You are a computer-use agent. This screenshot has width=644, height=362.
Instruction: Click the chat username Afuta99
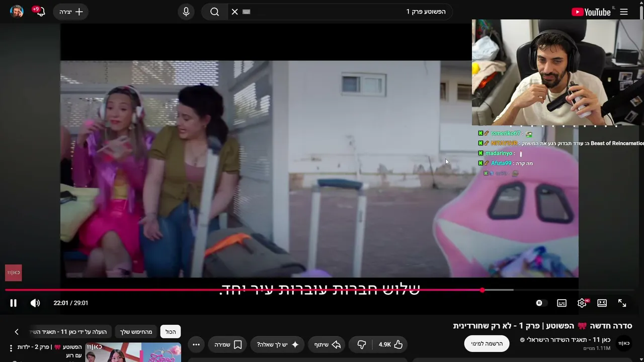(x=501, y=163)
